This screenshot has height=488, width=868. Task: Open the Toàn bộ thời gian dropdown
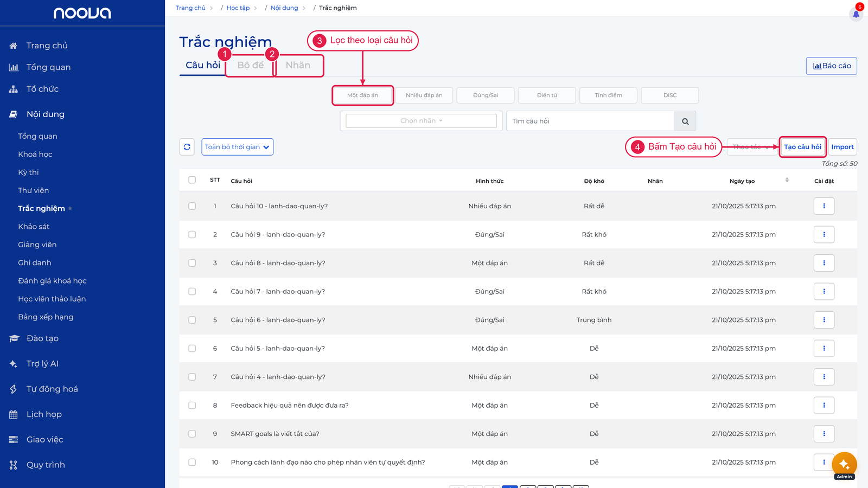[x=237, y=147]
